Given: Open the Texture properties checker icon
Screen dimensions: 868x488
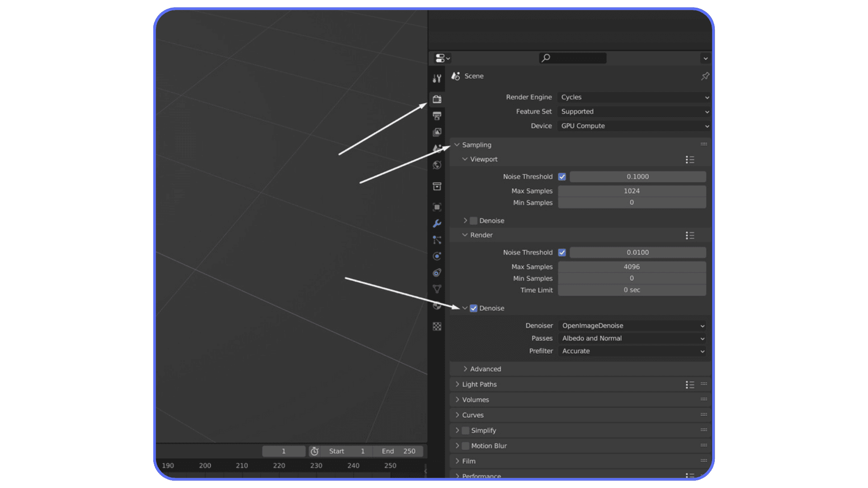Looking at the screenshot, I should click(x=437, y=326).
